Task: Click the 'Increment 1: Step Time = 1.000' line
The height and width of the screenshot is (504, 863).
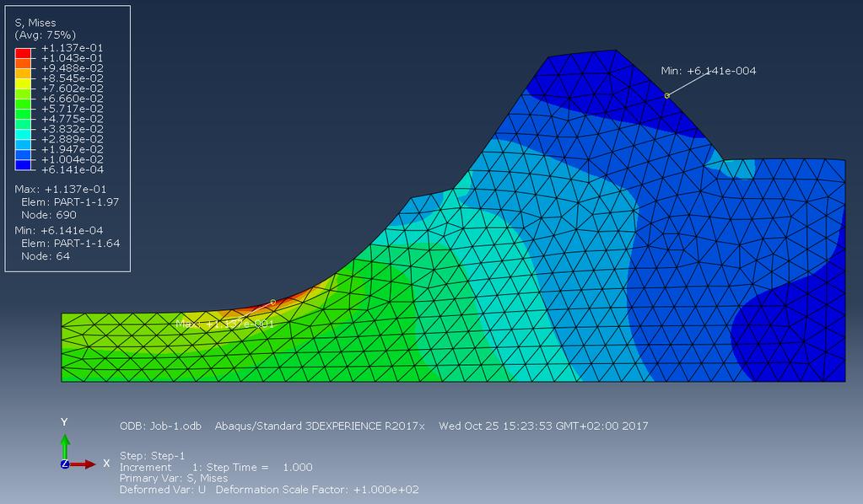Action: (x=216, y=467)
